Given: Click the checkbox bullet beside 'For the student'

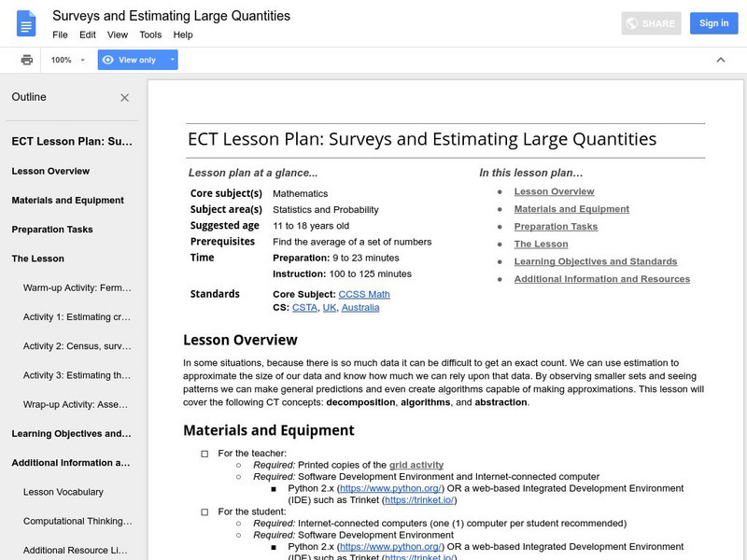Looking at the screenshot, I should coord(204,511).
